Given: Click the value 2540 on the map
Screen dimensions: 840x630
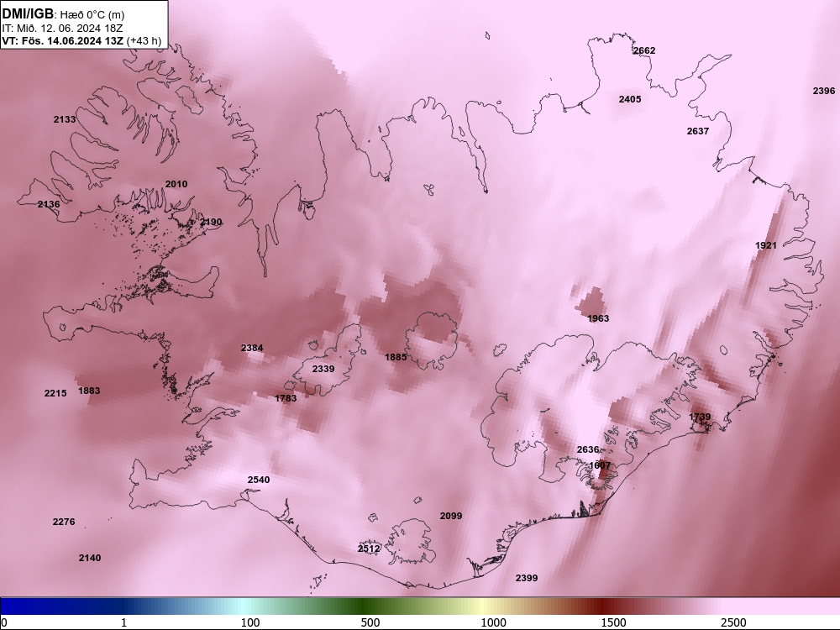Looking at the screenshot, I should 259,480.
